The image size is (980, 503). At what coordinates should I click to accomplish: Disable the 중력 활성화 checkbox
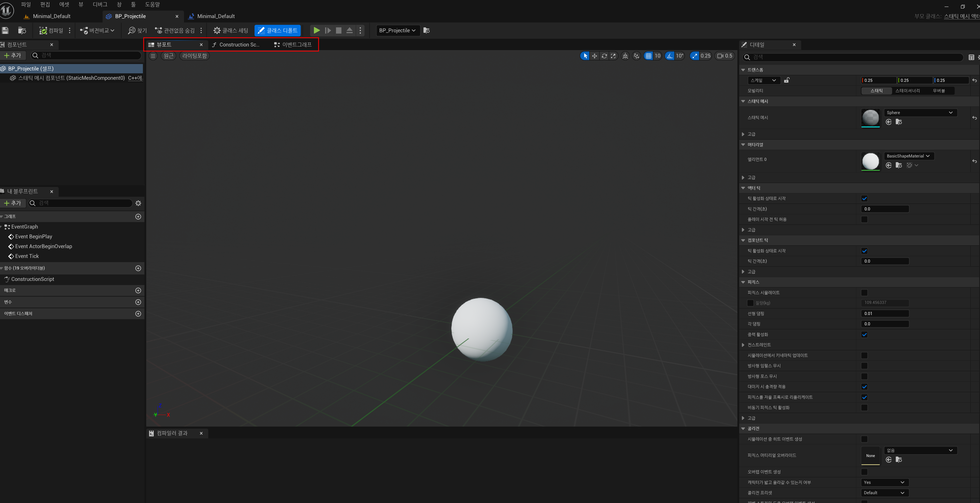coord(864,335)
